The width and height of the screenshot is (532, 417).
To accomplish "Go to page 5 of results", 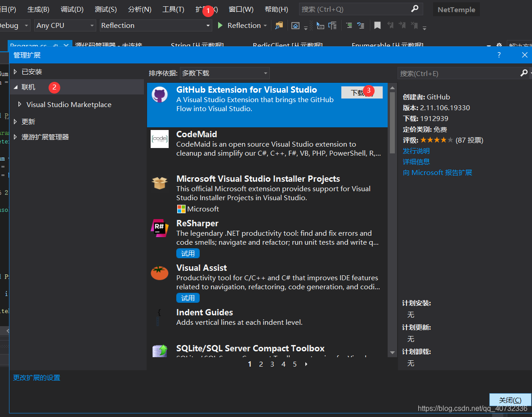I will coord(295,364).
